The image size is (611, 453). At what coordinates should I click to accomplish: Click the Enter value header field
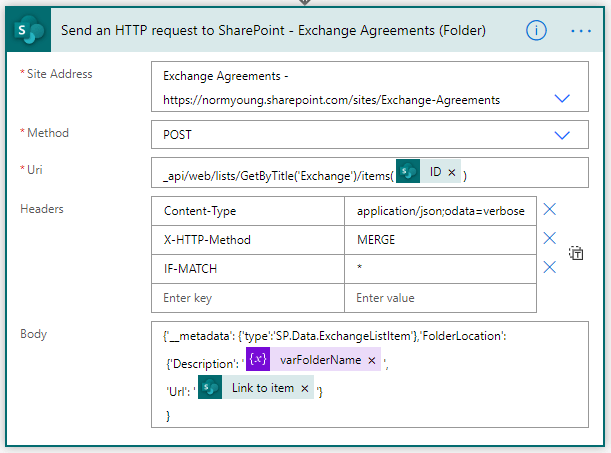(x=440, y=298)
